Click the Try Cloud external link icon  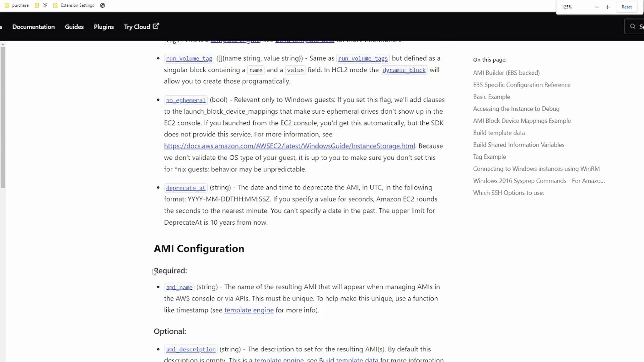point(156,26)
